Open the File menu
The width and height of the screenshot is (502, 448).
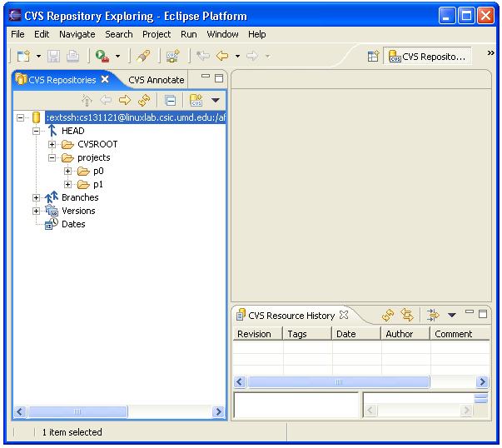pyautogui.click(x=17, y=34)
